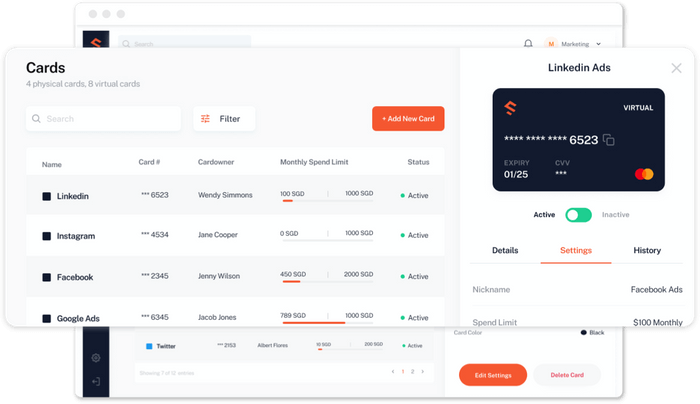
Task: Click Facebook spend limit progress bar
Action: click(x=328, y=282)
